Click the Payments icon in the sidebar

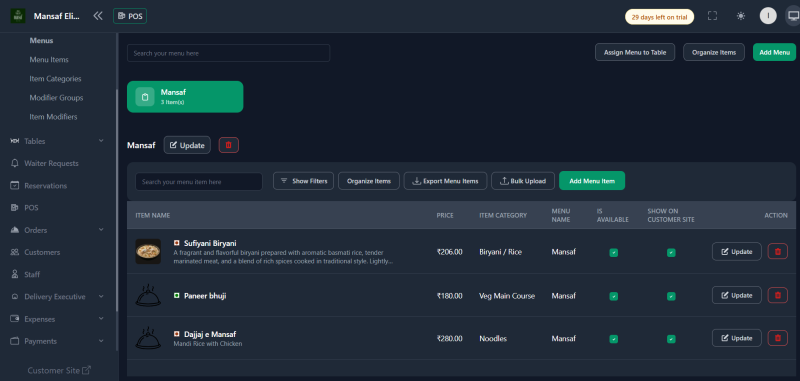pos(15,341)
